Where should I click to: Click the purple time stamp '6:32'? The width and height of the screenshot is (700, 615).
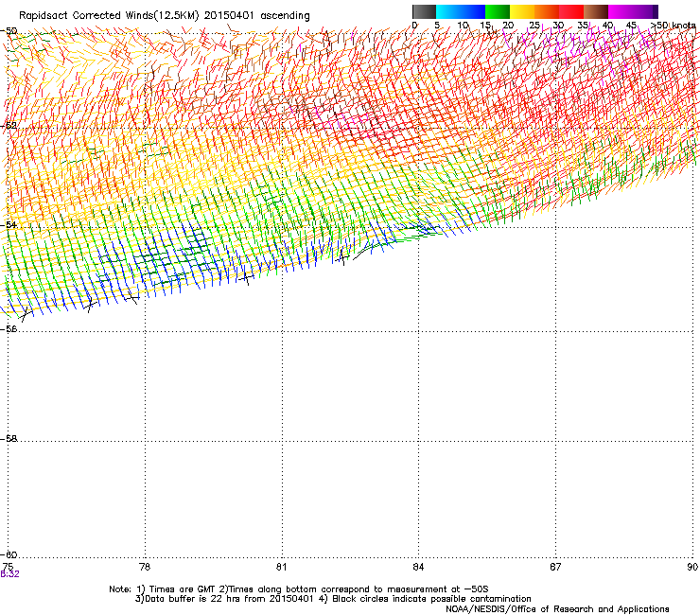pyautogui.click(x=9, y=574)
